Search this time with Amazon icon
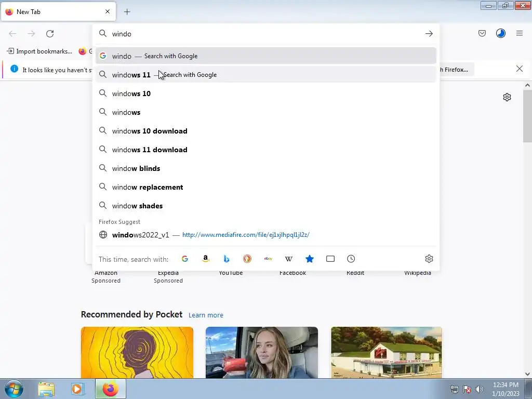 click(206, 259)
